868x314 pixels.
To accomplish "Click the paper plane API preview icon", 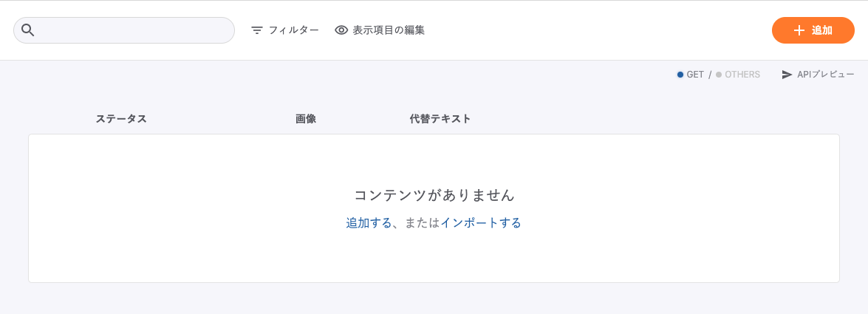I will (x=787, y=75).
